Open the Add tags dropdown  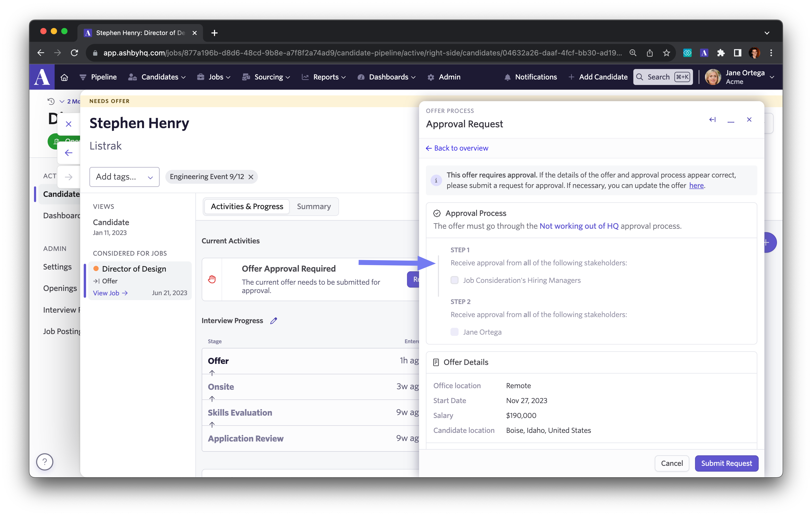click(x=125, y=177)
